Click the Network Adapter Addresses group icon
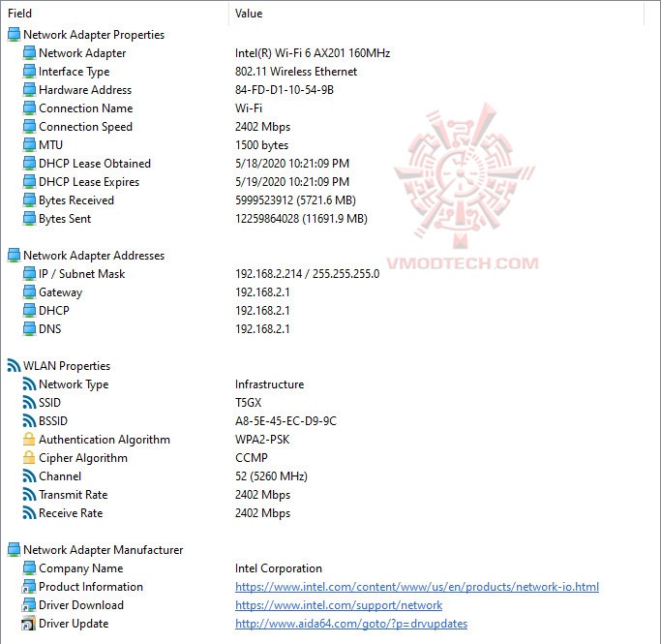 [x=14, y=255]
